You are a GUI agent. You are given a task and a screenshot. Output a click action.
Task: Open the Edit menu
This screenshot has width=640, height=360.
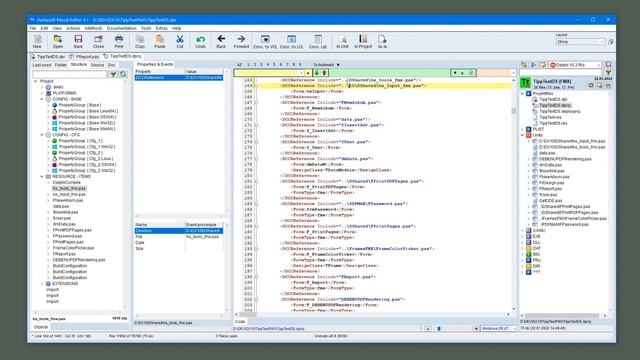44,28
